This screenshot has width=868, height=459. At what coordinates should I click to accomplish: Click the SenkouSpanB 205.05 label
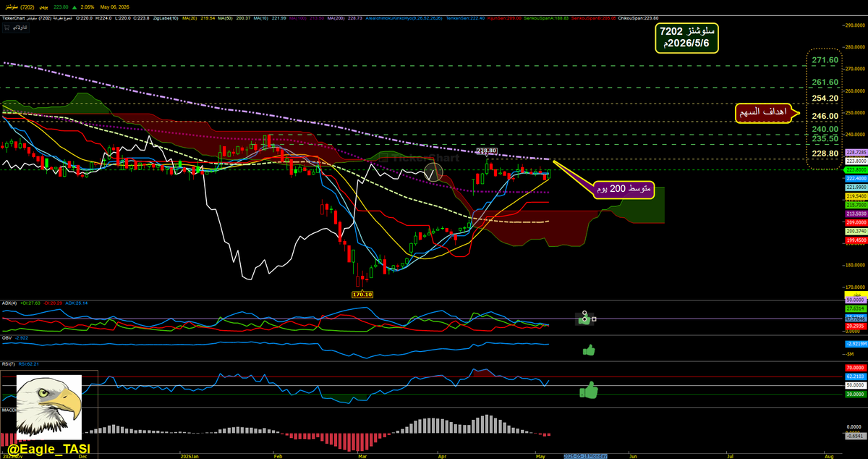point(593,18)
